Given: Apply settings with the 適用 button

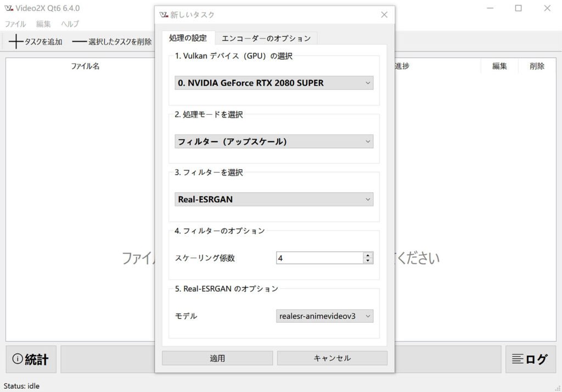Looking at the screenshot, I should tap(218, 357).
